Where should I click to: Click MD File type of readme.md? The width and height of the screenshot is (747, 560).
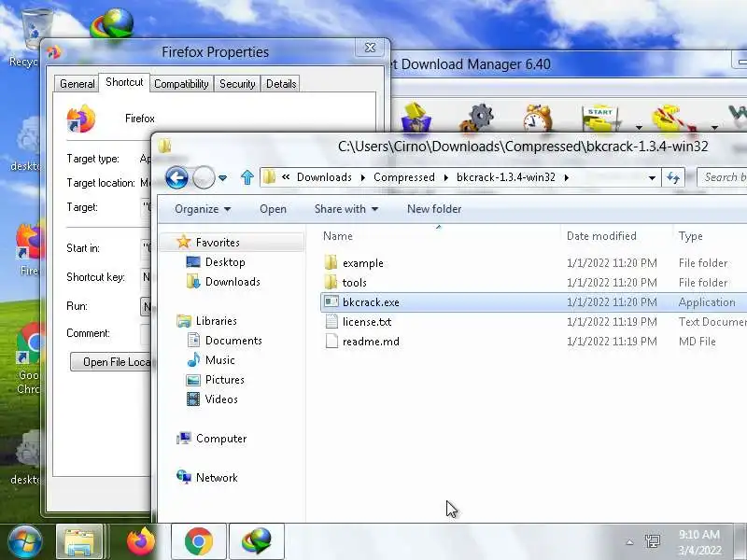(x=697, y=342)
